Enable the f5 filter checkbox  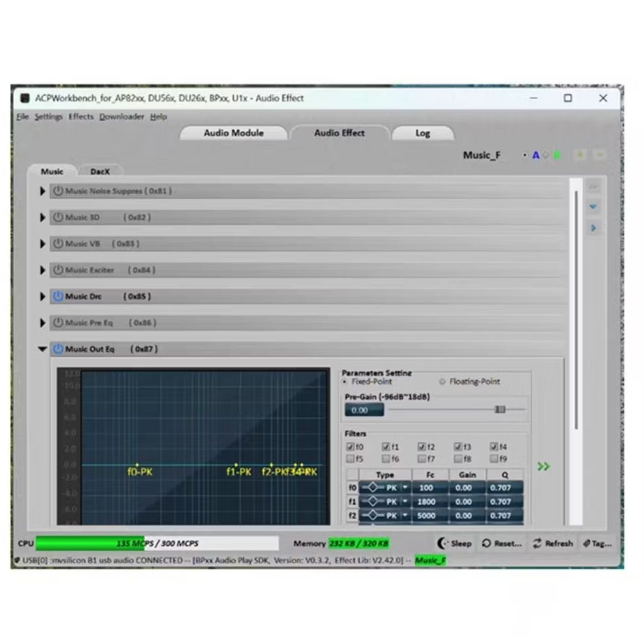[350, 458]
